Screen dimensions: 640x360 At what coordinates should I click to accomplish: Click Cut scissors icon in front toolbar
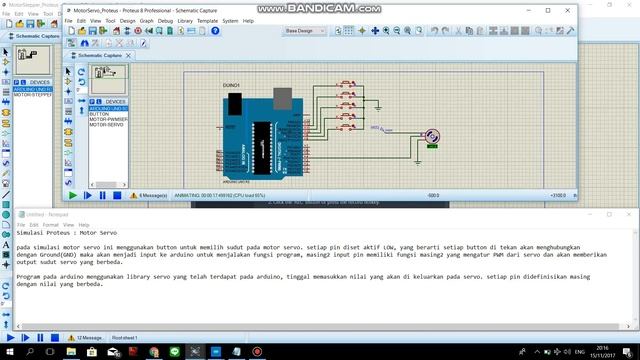coord(458,31)
